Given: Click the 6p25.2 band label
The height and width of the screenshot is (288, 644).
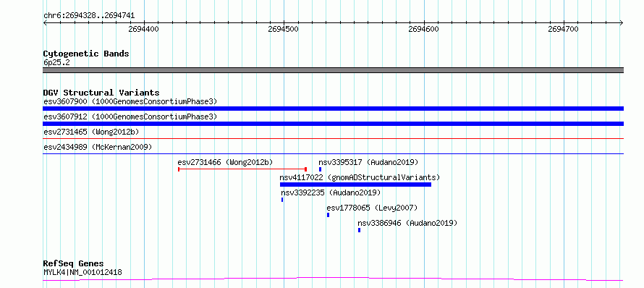Looking at the screenshot, I should point(56,62).
